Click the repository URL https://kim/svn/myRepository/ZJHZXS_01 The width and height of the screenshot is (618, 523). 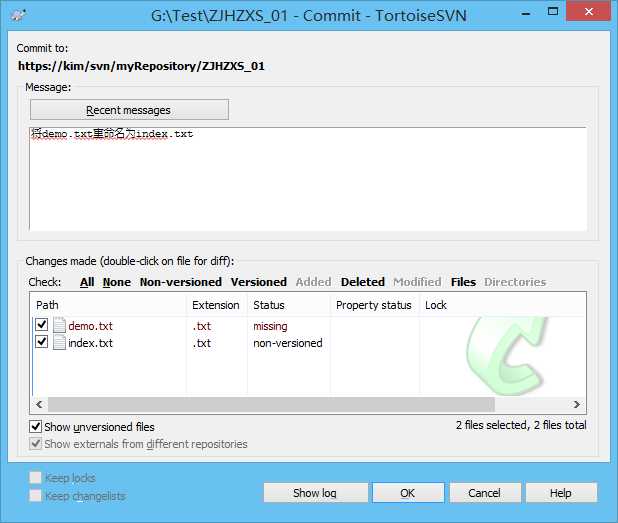click(x=141, y=66)
